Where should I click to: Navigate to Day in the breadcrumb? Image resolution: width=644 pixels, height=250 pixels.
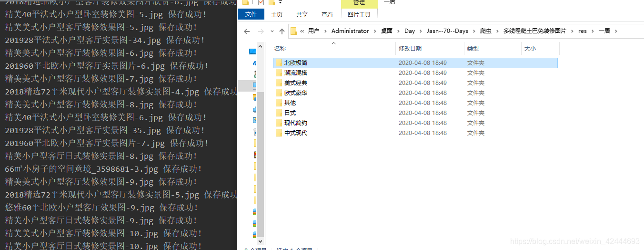click(410, 31)
